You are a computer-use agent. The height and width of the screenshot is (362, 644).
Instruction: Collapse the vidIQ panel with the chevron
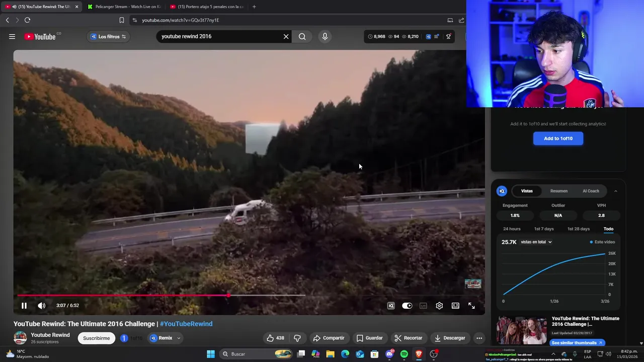click(615, 191)
